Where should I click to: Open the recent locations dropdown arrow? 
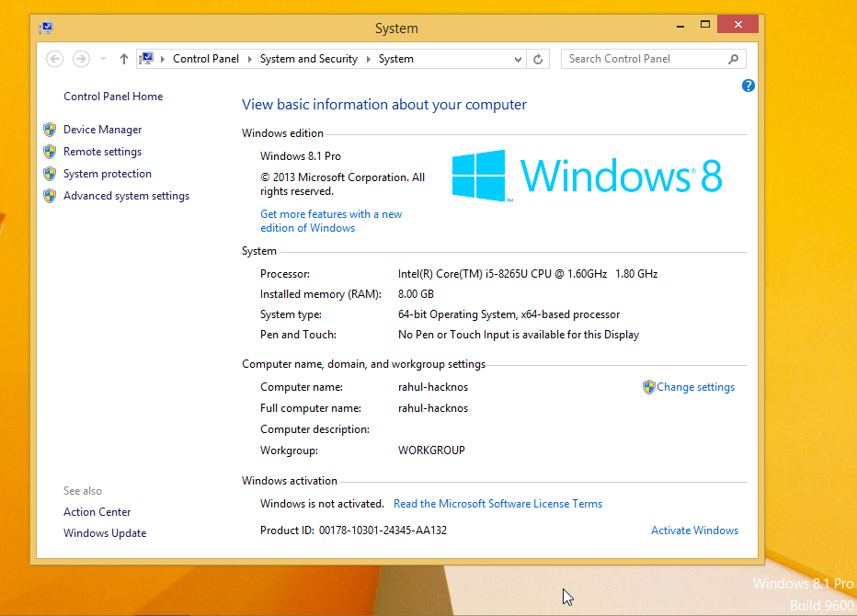pyautogui.click(x=103, y=59)
